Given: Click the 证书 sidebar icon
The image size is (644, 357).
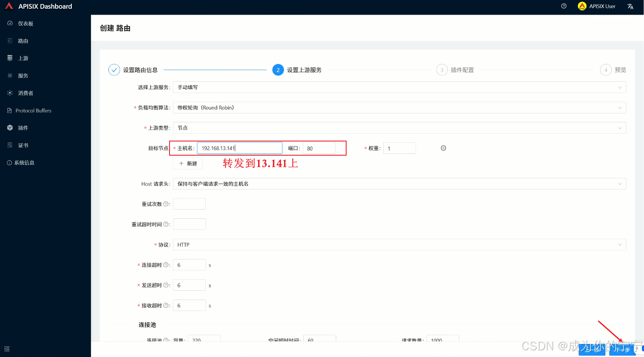Looking at the screenshot, I should point(10,145).
